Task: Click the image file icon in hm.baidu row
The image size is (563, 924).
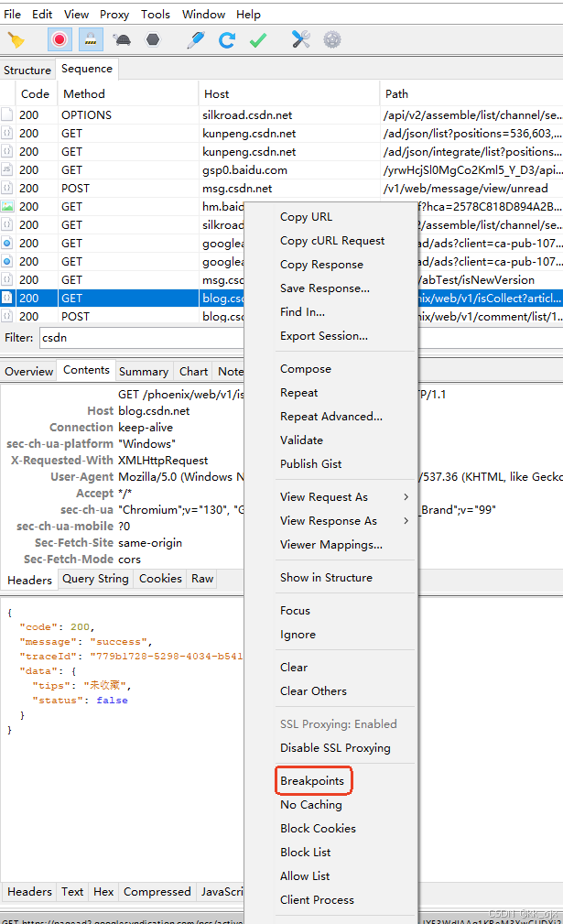Action: (7, 206)
